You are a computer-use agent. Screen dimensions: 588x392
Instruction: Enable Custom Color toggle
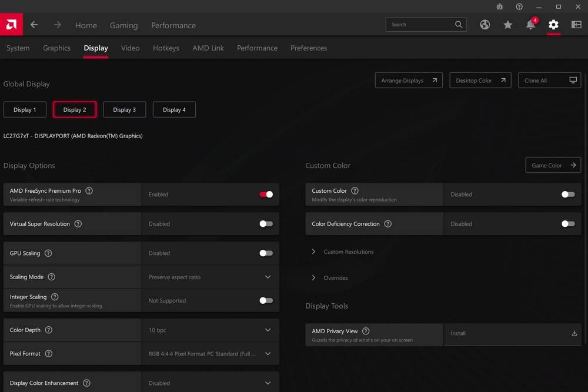(x=568, y=195)
